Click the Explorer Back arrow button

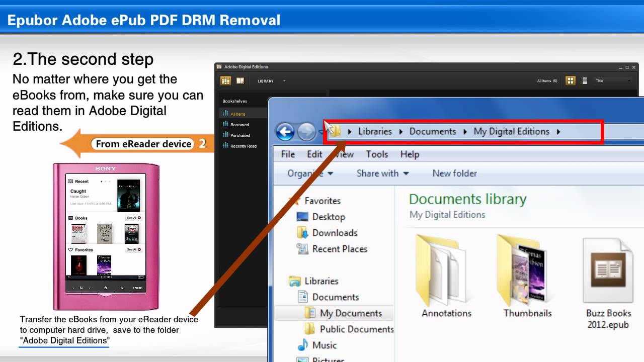pyautogui.click(x=285, y=132)
